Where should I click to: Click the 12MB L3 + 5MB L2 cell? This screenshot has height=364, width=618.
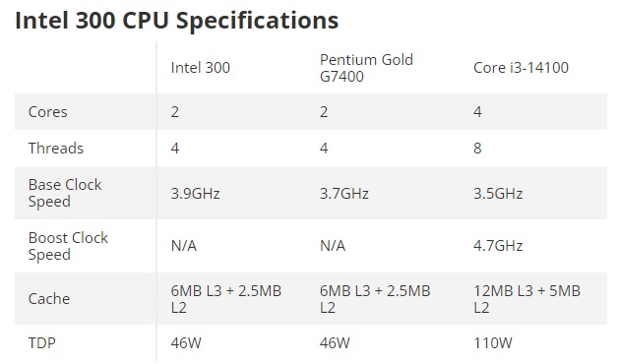(526, 299)
